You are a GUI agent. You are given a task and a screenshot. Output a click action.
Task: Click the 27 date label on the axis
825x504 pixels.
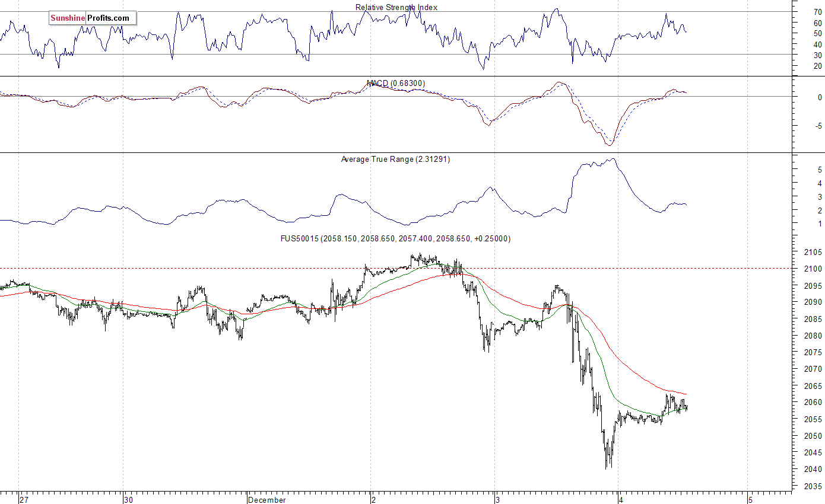pyautogui.click(x=24, y=500)
